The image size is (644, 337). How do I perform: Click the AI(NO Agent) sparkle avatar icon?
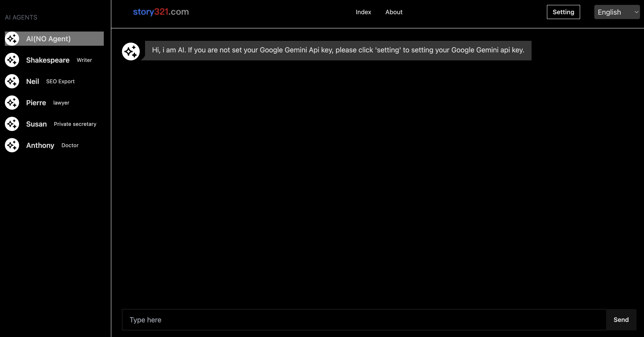(12, 39)
